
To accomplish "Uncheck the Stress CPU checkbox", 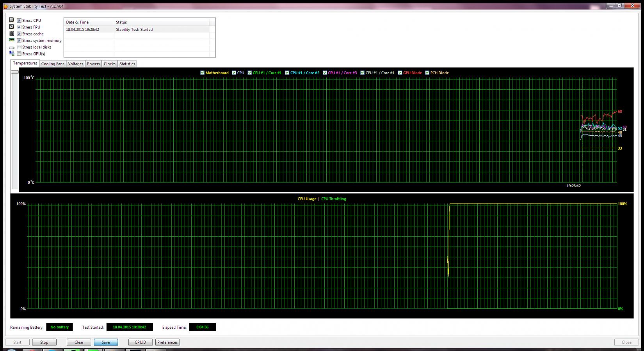I will tap(19, 20).
